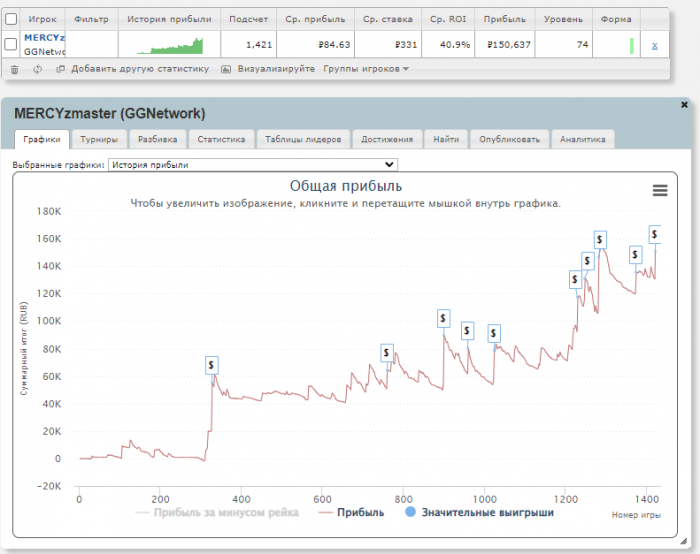Expand the Группы игроков dropdown

tap(366, 69)
